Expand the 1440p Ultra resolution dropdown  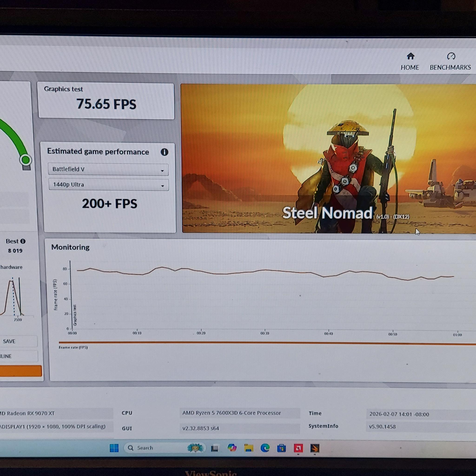(109, 185)
